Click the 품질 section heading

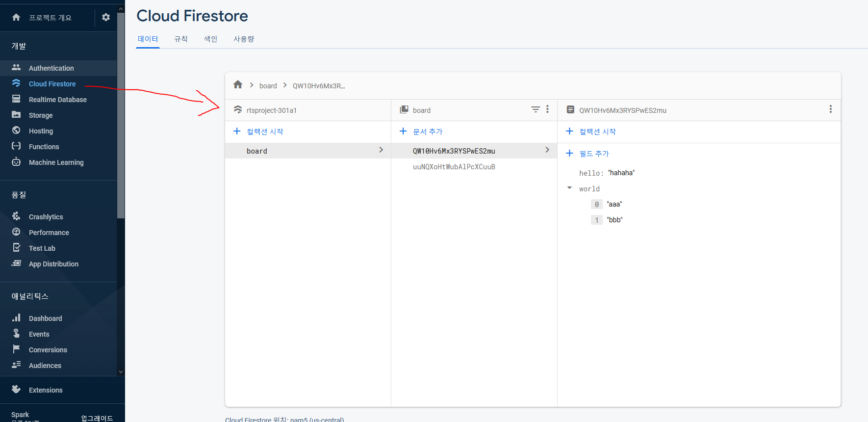19,195
